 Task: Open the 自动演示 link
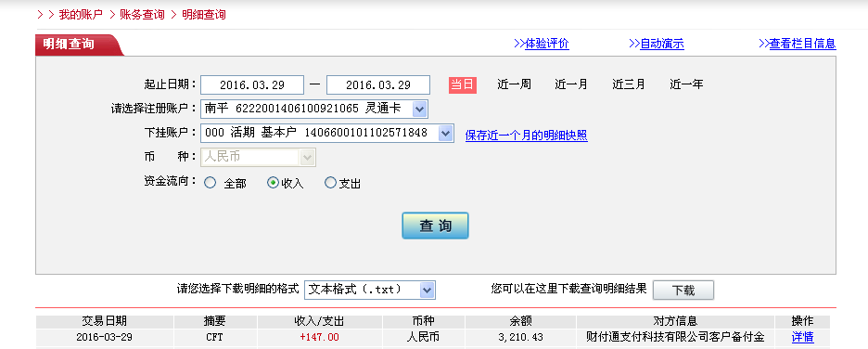coord(657,44)
